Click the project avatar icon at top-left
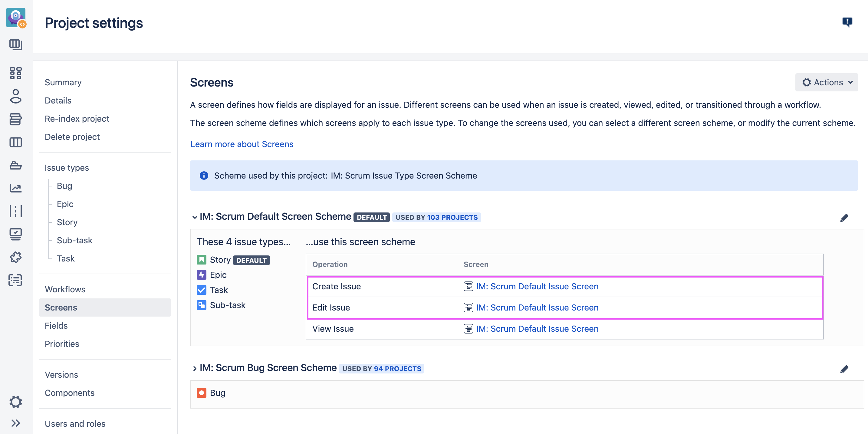868x434 pixels. (15, 18)
